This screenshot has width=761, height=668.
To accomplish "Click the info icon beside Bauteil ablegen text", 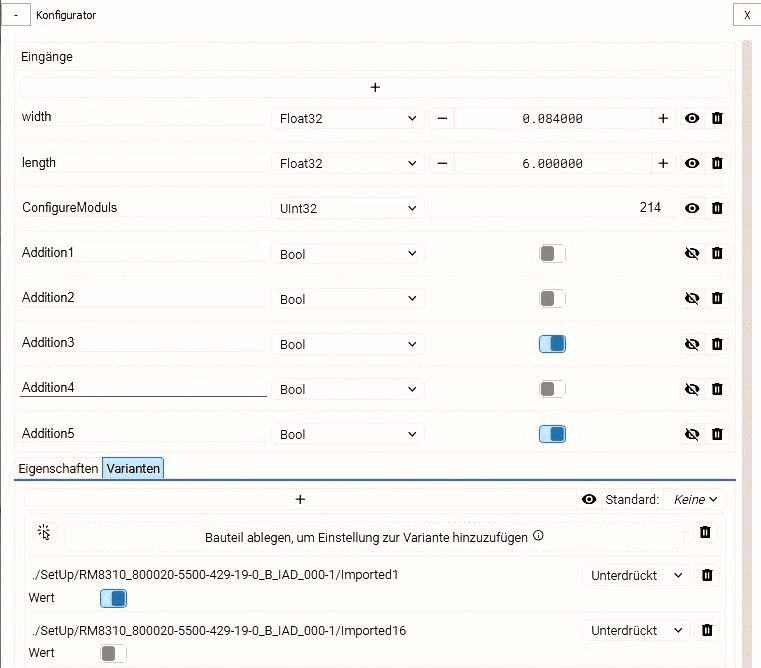I will pyautogui.click(x=538, y=536).
